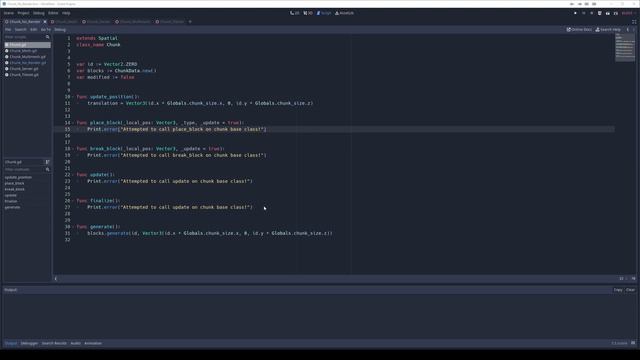Image resolution: width=640 pixels, height=360 pixels.
Task: Jump to generate in the methods list
Action: pos(12,207)
